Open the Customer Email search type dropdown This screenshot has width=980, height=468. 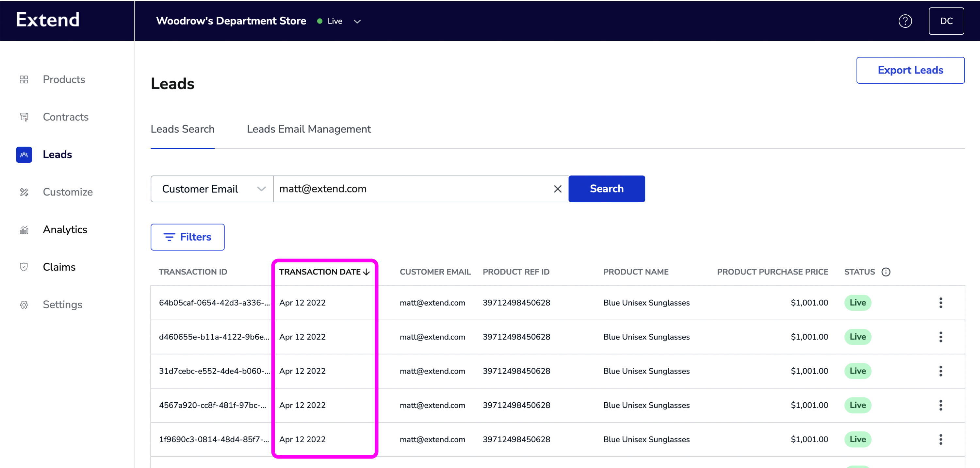pyautogui.click(x=212, y=189)
